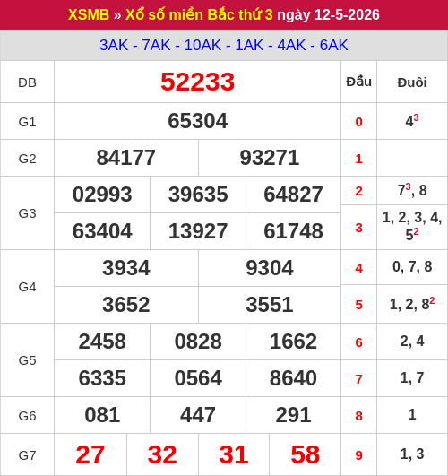Select G4 number 3652
The image size is (448, 476).
(x=126, y=305)
